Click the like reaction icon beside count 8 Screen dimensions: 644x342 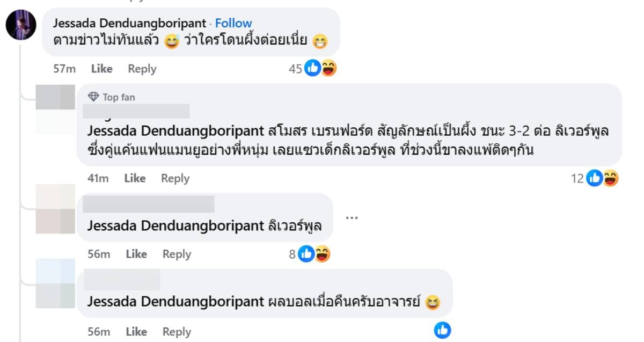(306, 254)
